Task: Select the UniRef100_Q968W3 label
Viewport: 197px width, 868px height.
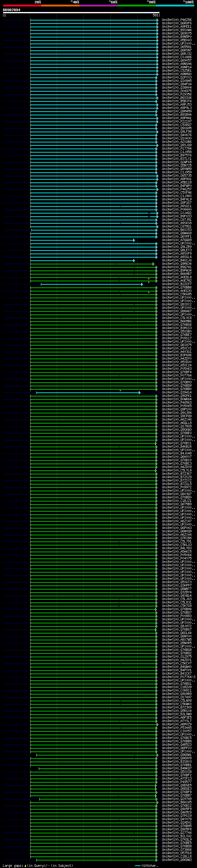Action: pyautogui.click(x=177, y=860)
